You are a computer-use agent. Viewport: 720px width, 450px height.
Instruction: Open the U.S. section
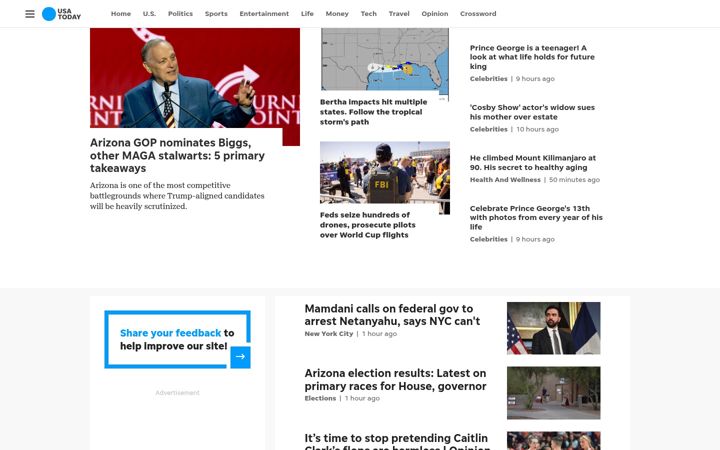click(x=149, y=14)
